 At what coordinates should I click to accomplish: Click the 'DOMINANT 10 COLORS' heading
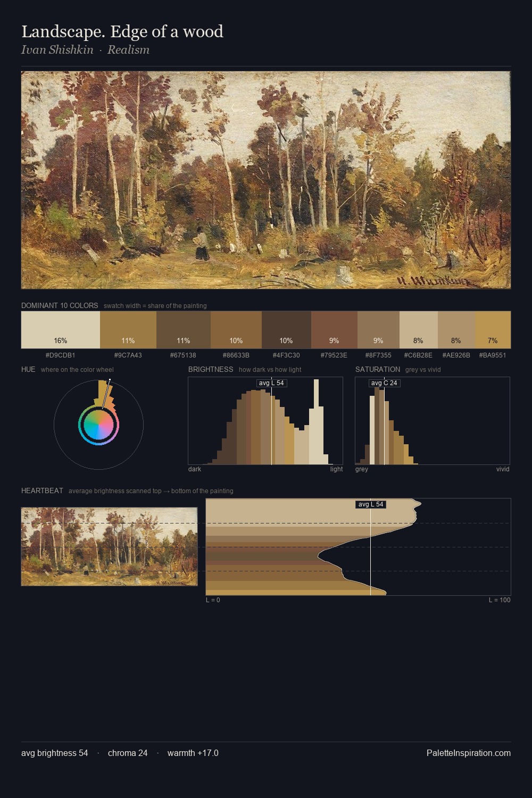(x=60, y=305)
